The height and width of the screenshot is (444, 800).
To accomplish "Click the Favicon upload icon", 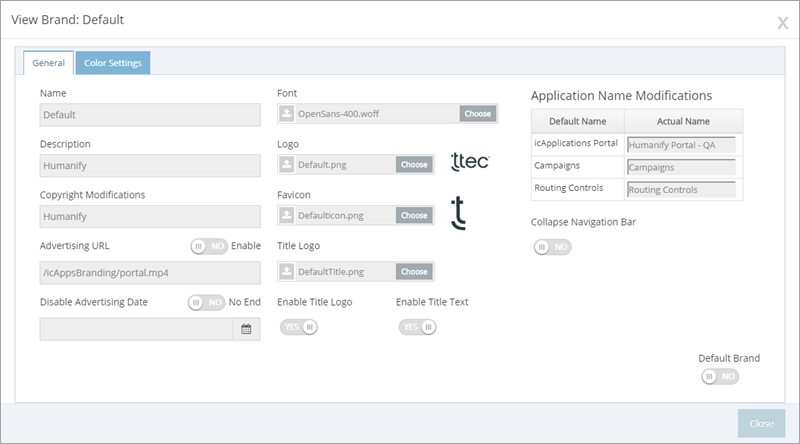I will point(287,215).
